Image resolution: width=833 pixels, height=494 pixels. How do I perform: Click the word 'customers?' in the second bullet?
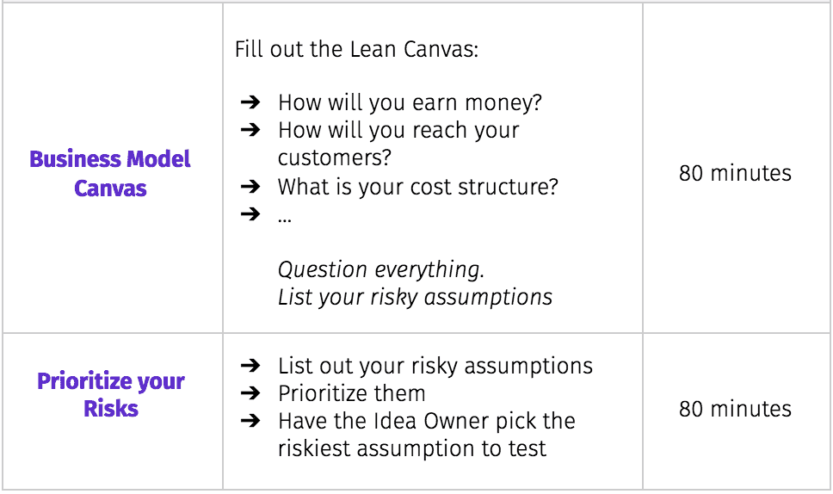(x=334, y=158)
